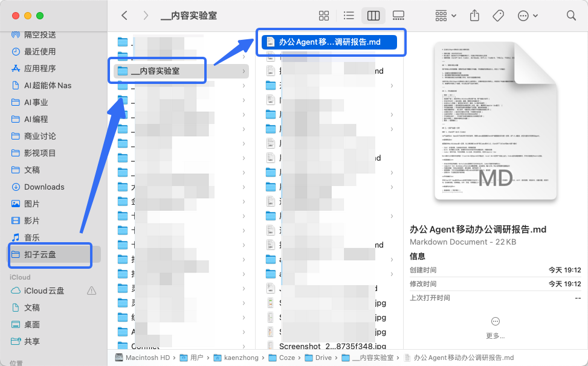This screenshot has height=366, width=588.
Task: Click the 上次打开时间 row in preview info
Action: tap(496, 298)
